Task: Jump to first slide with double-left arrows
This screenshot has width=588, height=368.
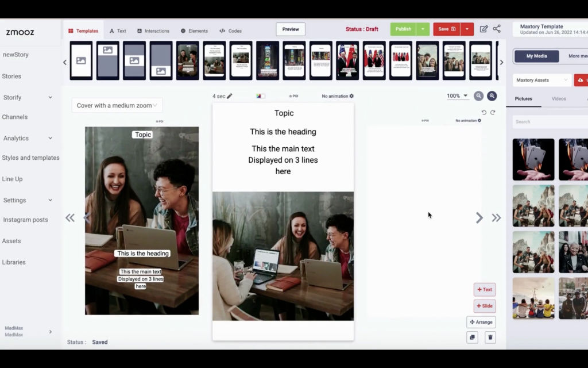Action: (x=70, y=218)
